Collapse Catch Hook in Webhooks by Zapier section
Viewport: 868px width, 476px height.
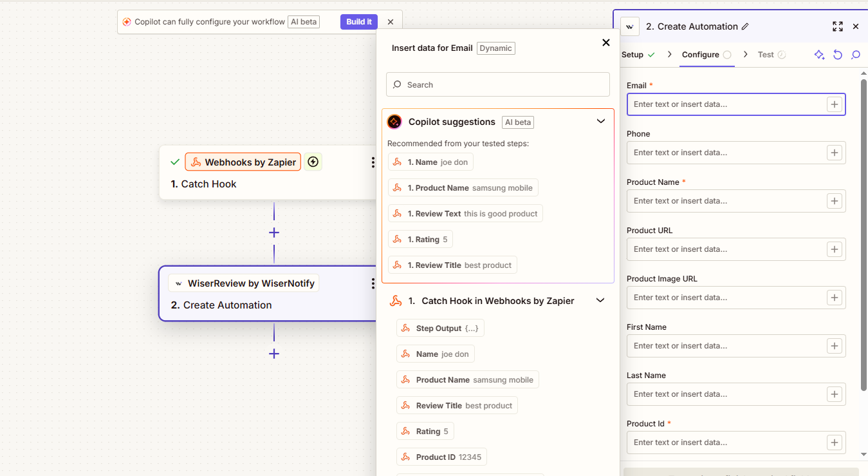click(600, 301)
